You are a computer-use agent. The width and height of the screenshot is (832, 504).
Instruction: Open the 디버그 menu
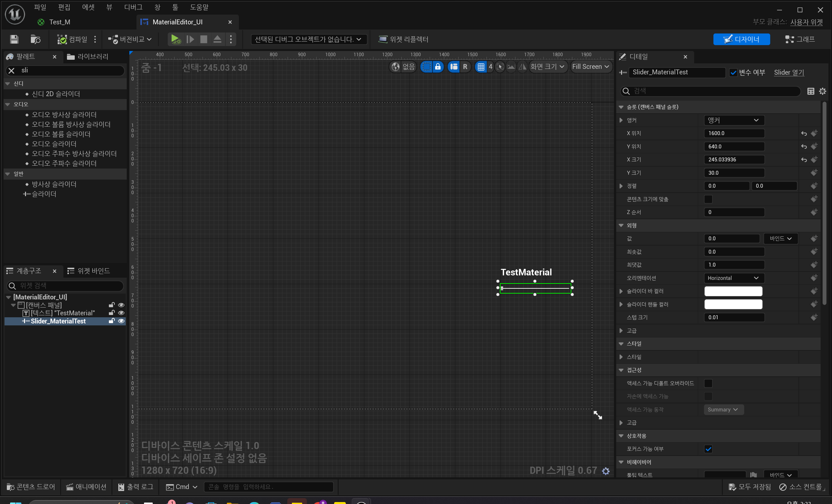tap(133, 7)
